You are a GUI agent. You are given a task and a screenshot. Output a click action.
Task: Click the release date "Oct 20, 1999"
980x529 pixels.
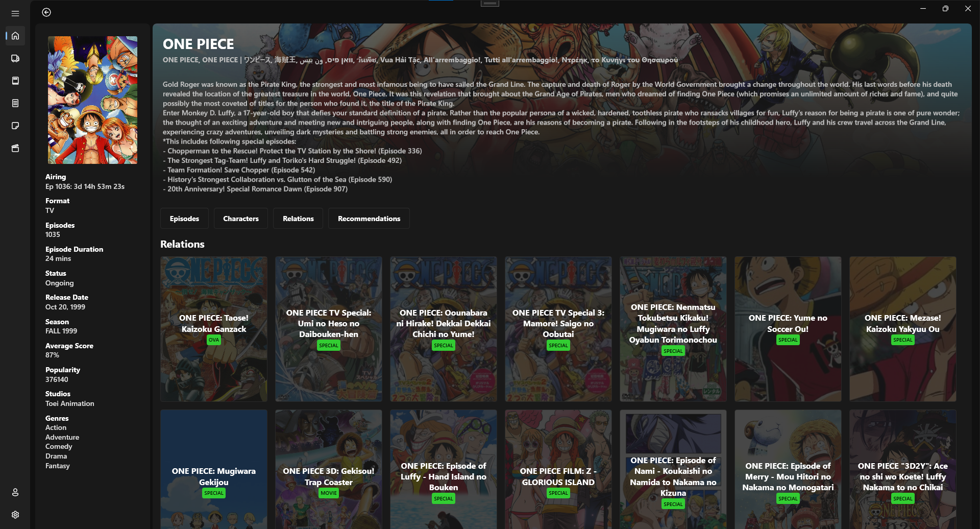(x=65, y=307)
